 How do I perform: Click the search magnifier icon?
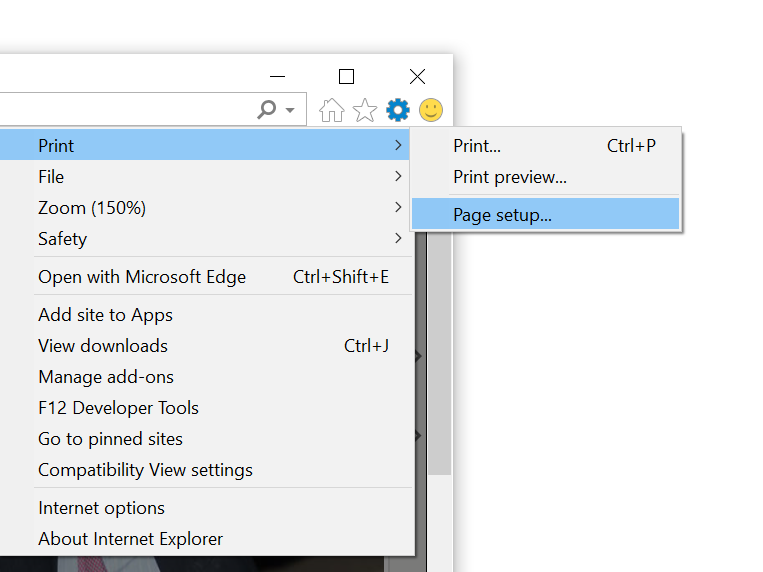(x=267, y=110)
